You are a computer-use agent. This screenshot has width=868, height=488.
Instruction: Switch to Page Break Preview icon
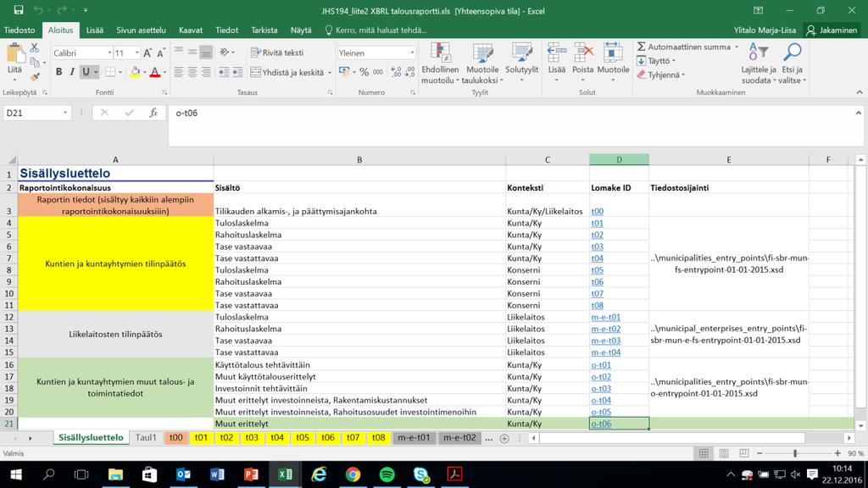pos(743,453)
